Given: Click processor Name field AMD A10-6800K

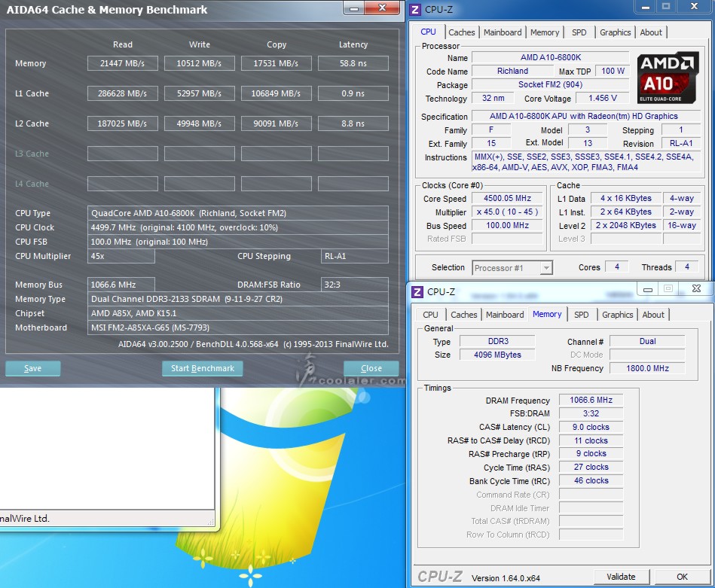Looking at the screenshot, I should [551, 57].
